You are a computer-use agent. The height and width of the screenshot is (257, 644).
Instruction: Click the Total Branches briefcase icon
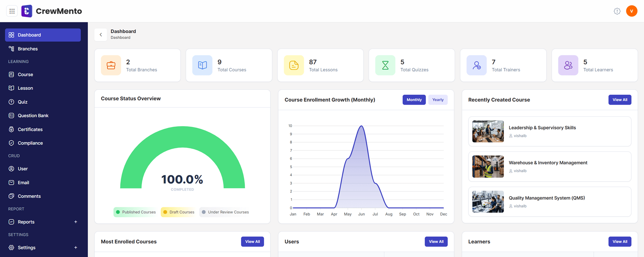(x=111, y=65)
